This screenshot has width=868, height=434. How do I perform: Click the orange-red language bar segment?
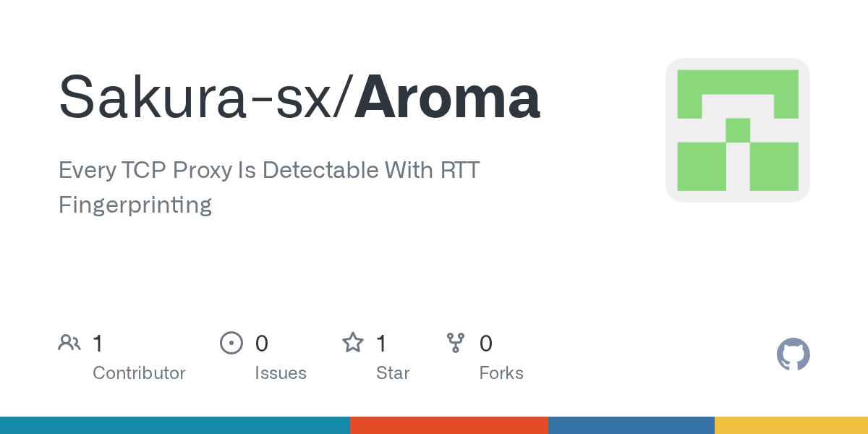point(448,425)
